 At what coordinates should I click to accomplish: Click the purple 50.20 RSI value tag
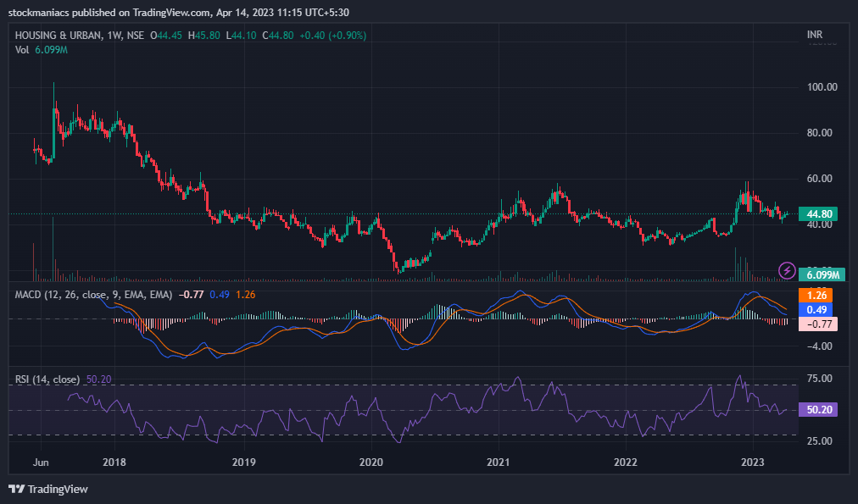tap(818, 409)
